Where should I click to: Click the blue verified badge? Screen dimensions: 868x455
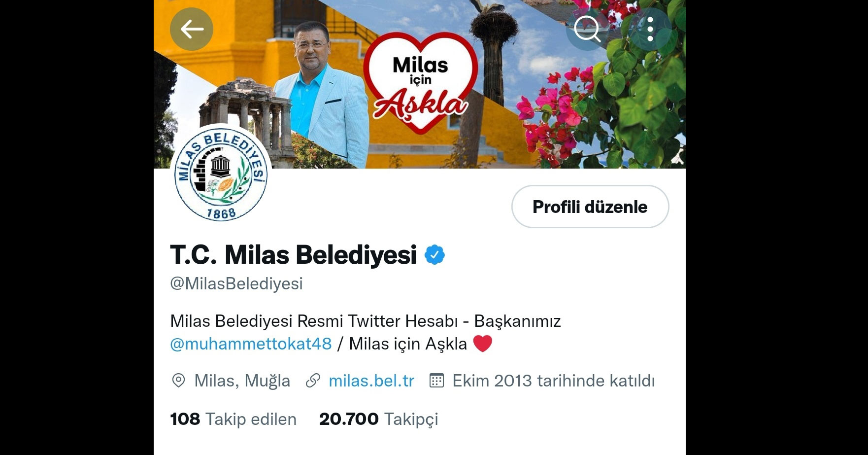click(435, 255)
